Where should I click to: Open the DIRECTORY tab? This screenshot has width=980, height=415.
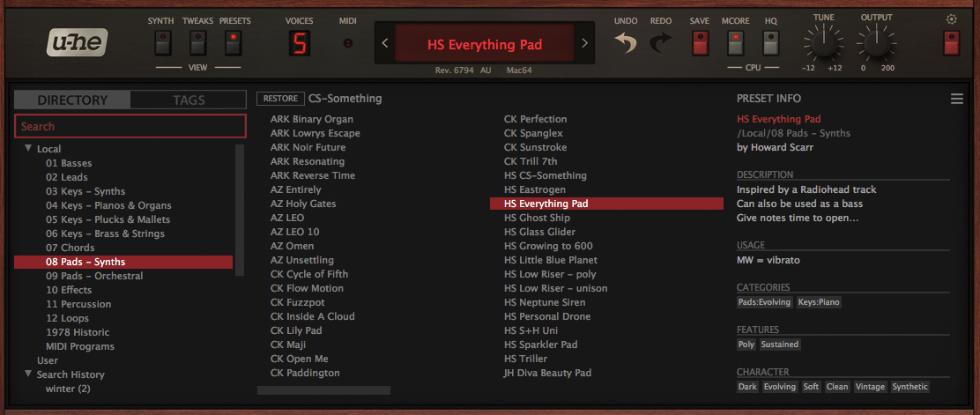[72, 100]
